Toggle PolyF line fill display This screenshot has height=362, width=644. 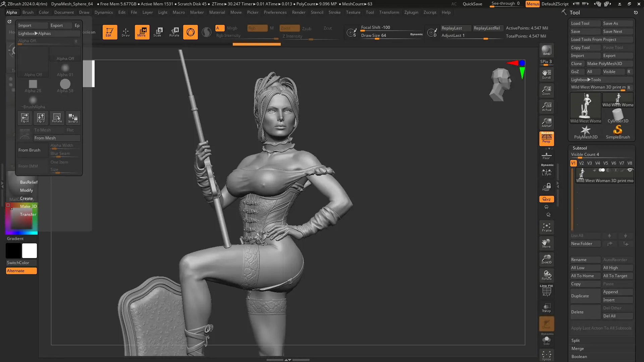pyautogui.click(x=546, y=291)
